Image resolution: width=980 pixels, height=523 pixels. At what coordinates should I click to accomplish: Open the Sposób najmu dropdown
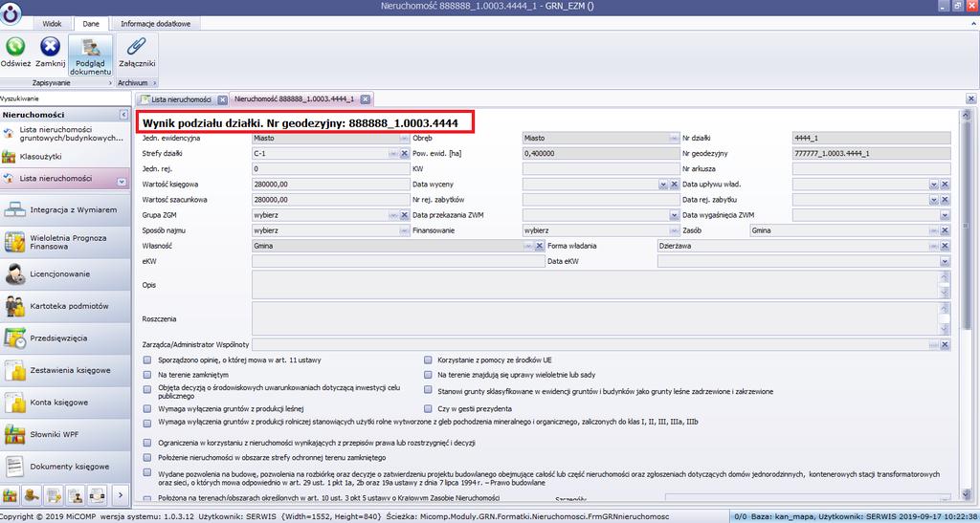point(405,231)
